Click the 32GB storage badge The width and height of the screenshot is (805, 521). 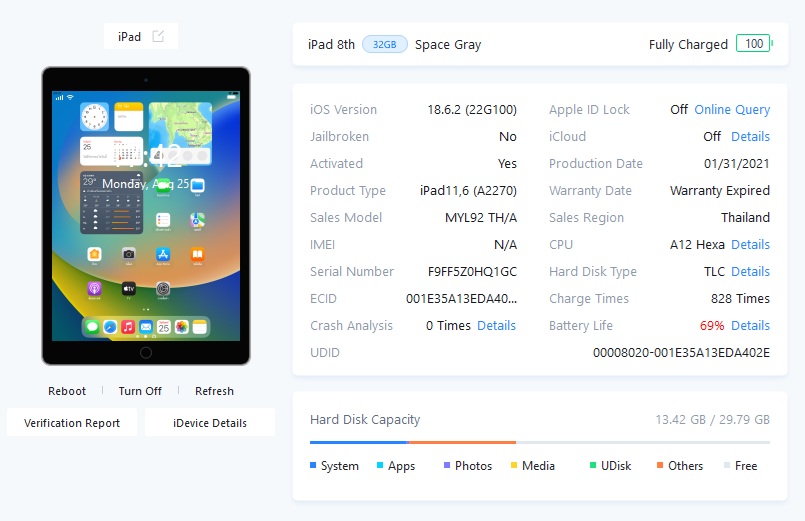pyautogui.click(x=385, y=45)
